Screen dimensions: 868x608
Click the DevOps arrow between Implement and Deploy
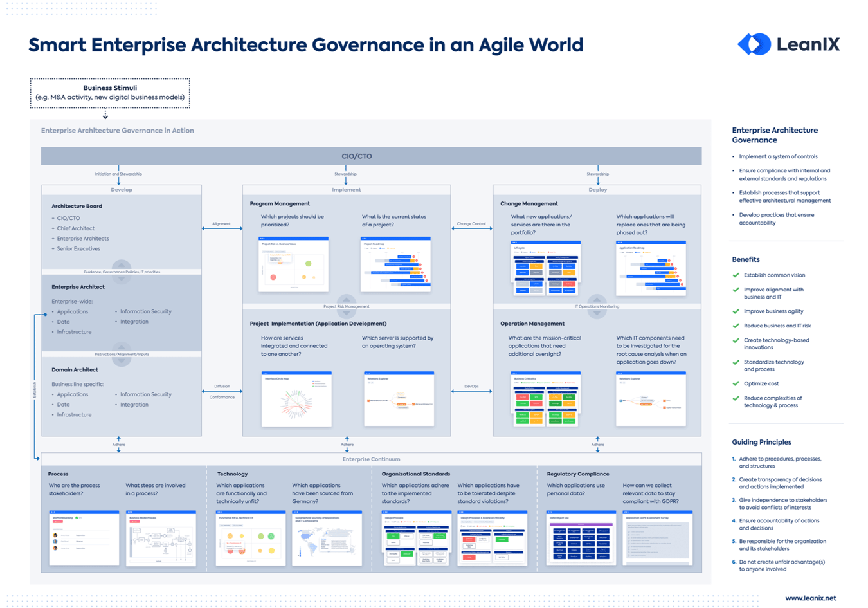pos(471,392)
